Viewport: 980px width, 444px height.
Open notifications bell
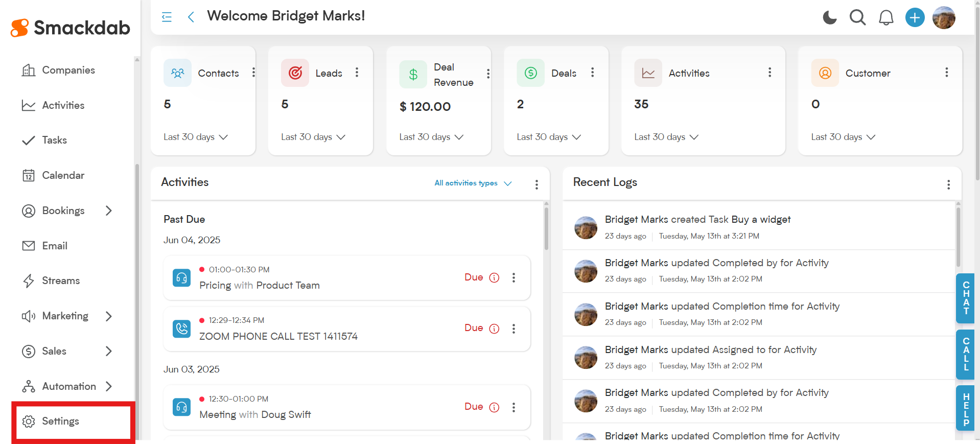tap(886, 18)
